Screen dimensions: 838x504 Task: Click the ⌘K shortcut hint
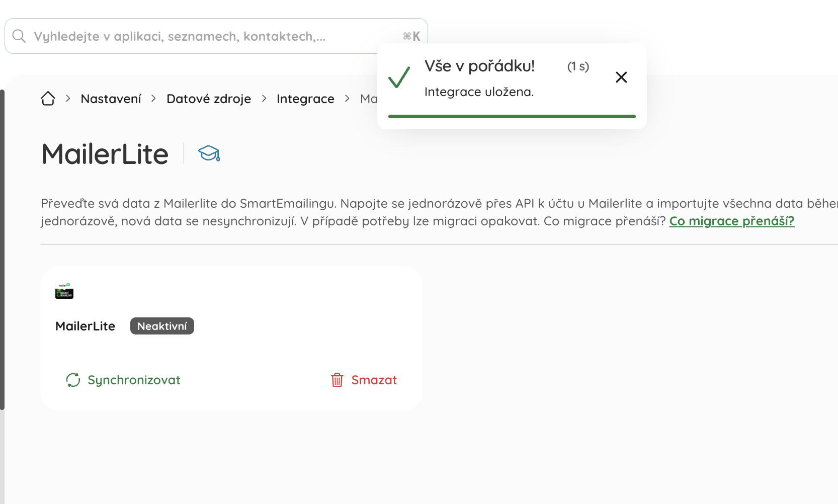[x=411, y=36]
